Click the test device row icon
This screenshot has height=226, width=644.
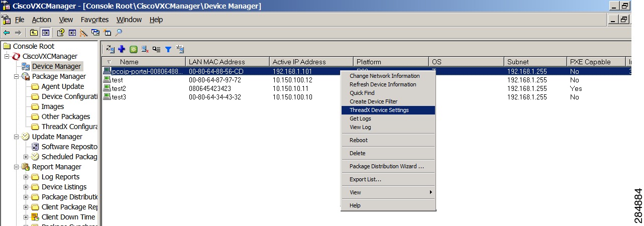[107, 80]
